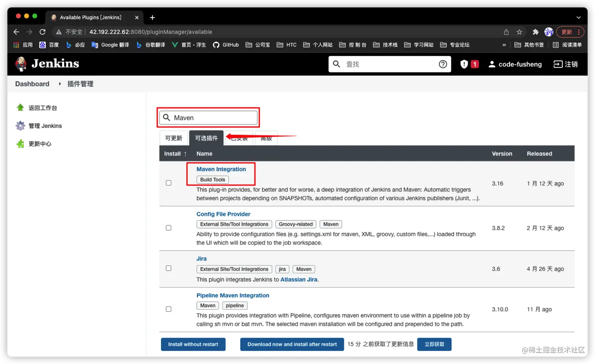Open the security warning shield icon
This screenshot has height=364, width=595.
(x=464, y=64)
